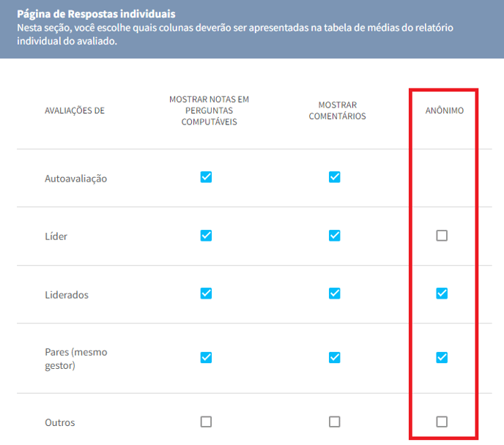Check Outros mostrar comentários checkbox
This screenshot has width=504, height=445.
[334, 422]
